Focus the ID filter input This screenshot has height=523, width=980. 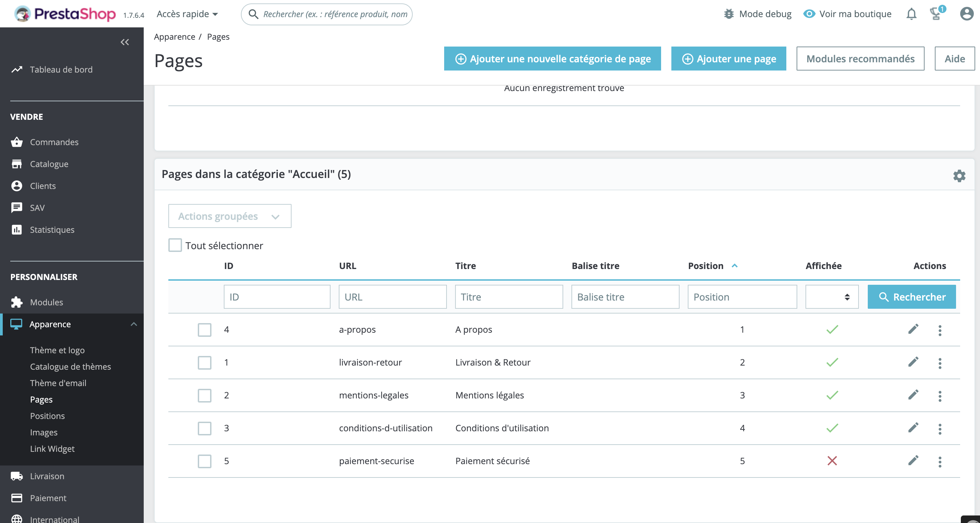tap(277, 297)
